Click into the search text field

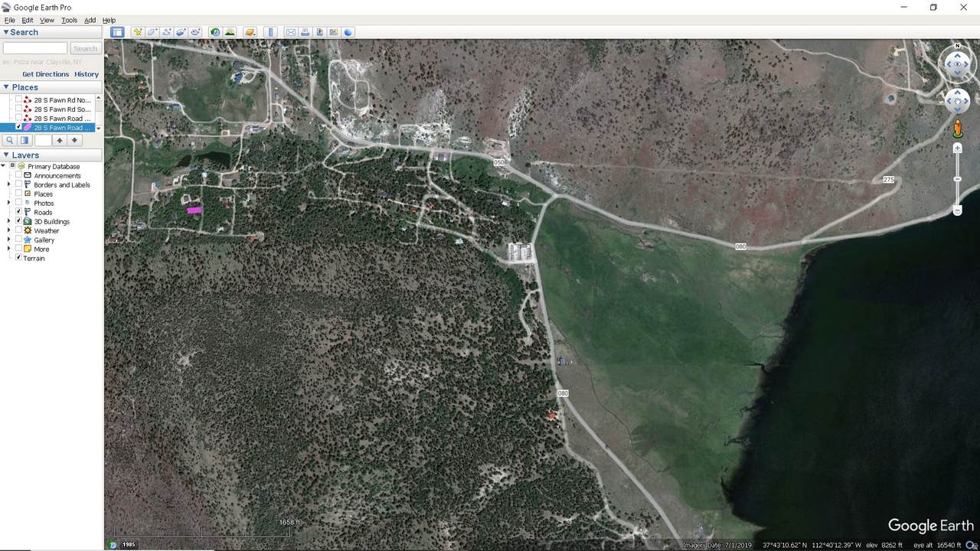[x=35, y=48]
